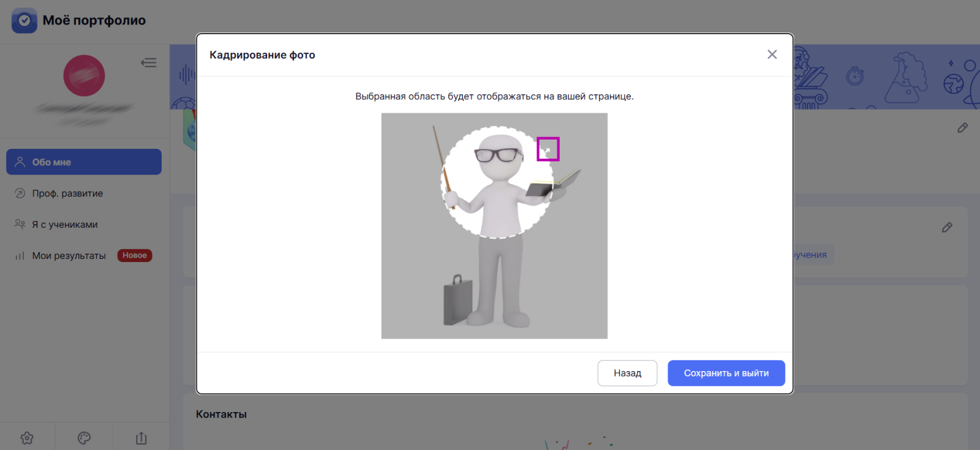Collapse the sidebar menu icon

148,62
